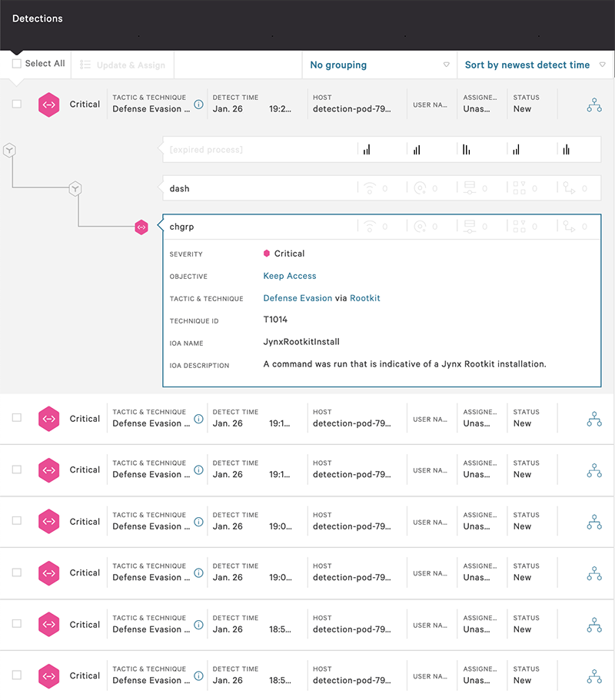Open the No grouping dropdown
The image size is (615, 700).
pyautogui.click(x=379, y=65)
